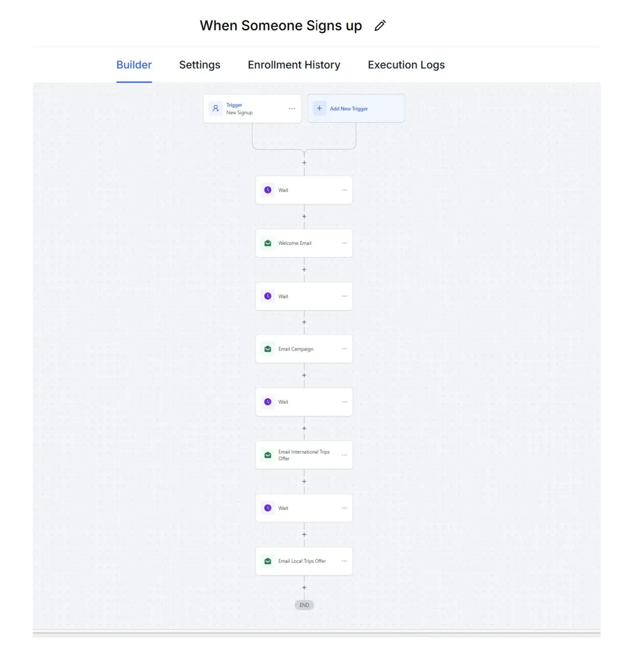This screenshot has width=643, height=672.
Task: Select the Email International Trips Offer step
Action: pos(304,455)
